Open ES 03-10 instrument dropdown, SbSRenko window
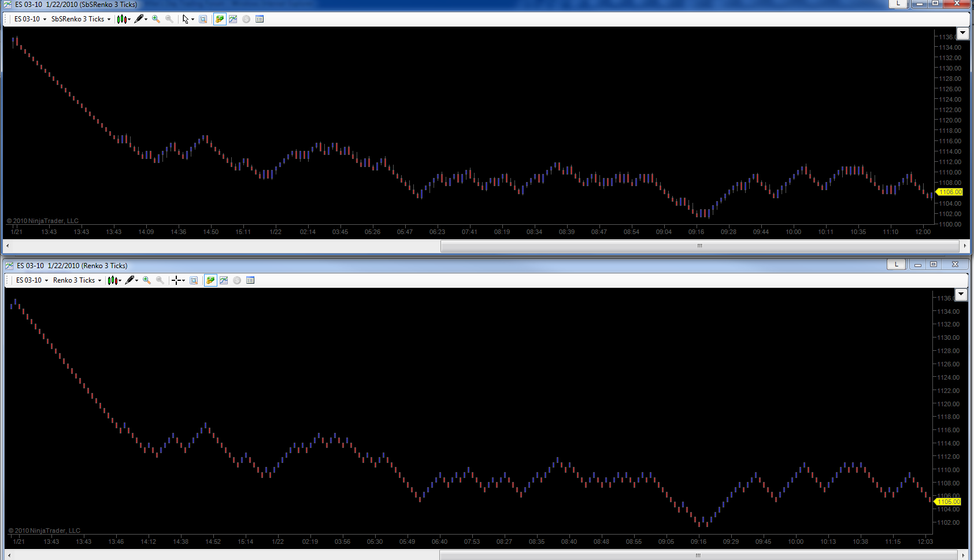The width and height of the screenshot is (974, 560). click(x=30, y=19)
